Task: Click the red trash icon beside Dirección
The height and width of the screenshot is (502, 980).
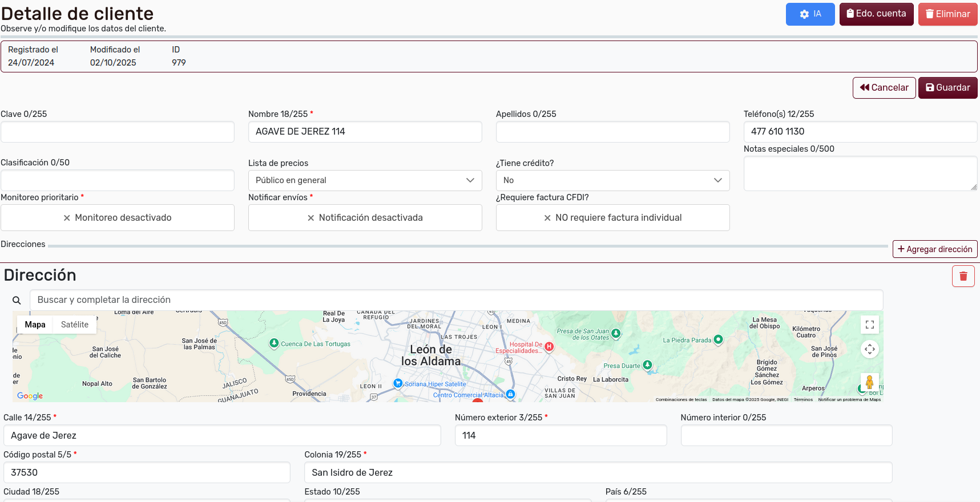Action: click(x=963, y=276)
